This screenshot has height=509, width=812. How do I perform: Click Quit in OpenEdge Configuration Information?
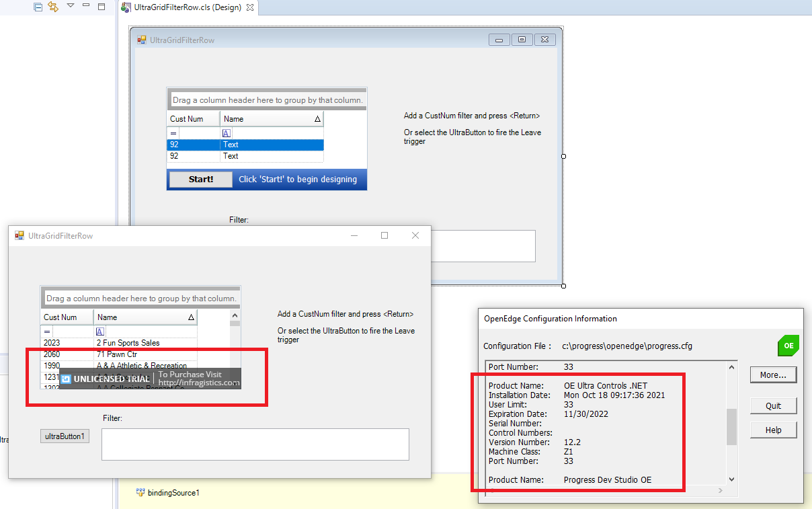pos(774,405)
